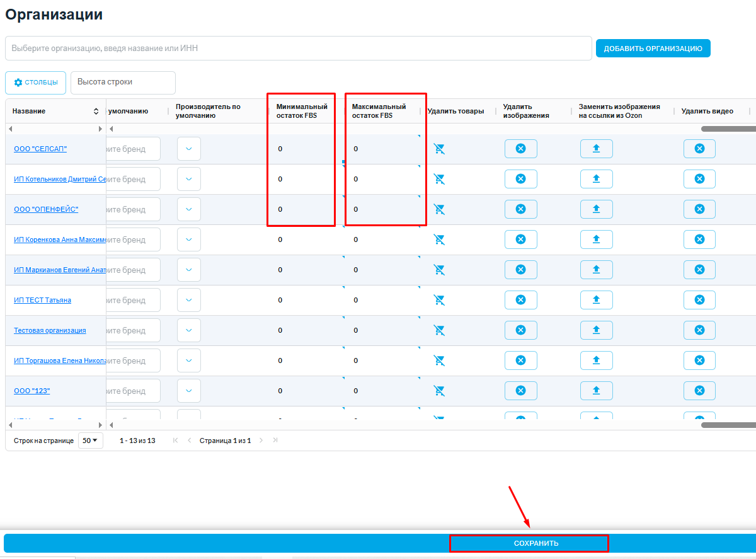Replace images with Ozon links for ООО "ОПЕНФЕЙС"

596,209
